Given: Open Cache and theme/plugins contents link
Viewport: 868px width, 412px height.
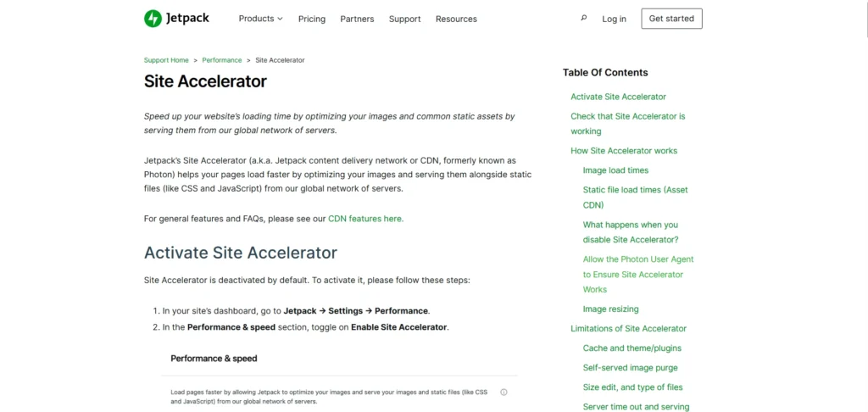Looking at the screenshot, I should (x=632, y=348).
